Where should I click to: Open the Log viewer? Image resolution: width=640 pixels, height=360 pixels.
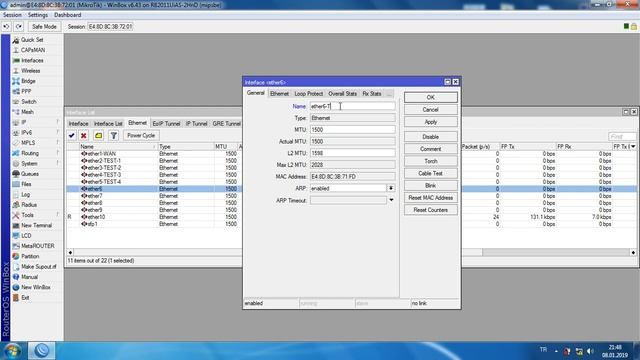pyautogui.click(x=25, y=194)
